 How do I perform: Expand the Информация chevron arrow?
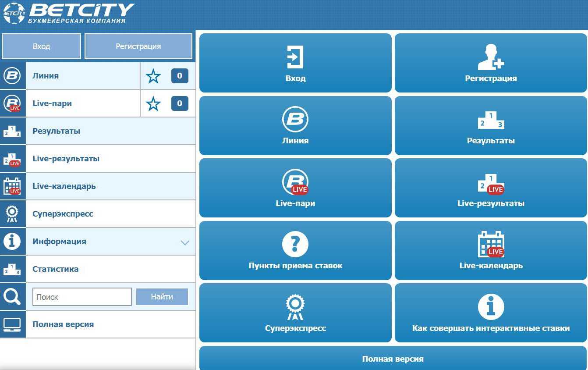point(185,242)
